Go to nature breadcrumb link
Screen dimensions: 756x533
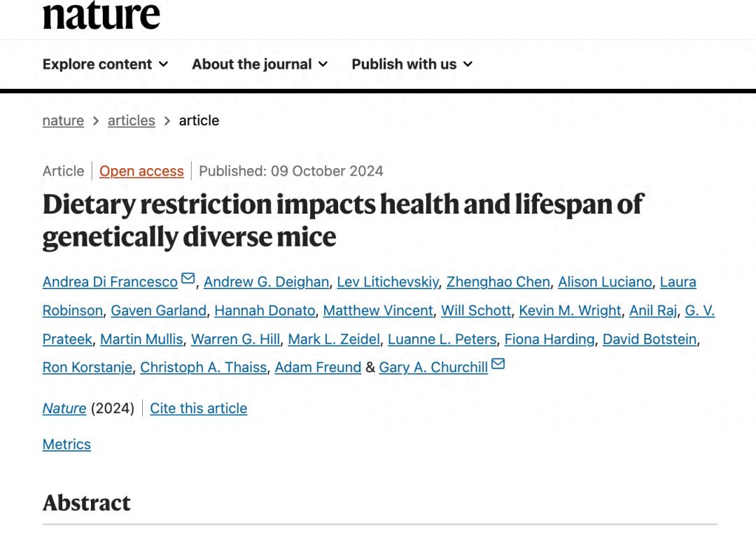pyautogui.click(x=63, y=120)
